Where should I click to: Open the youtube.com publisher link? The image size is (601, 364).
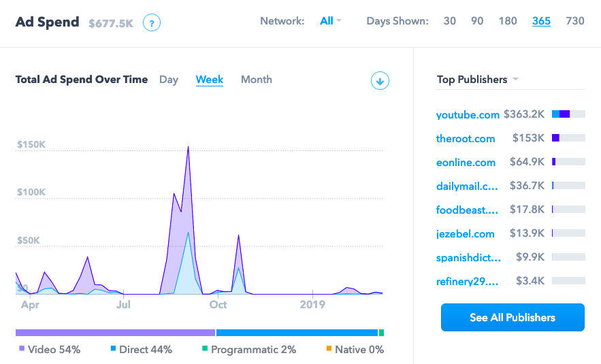point(468,115)
